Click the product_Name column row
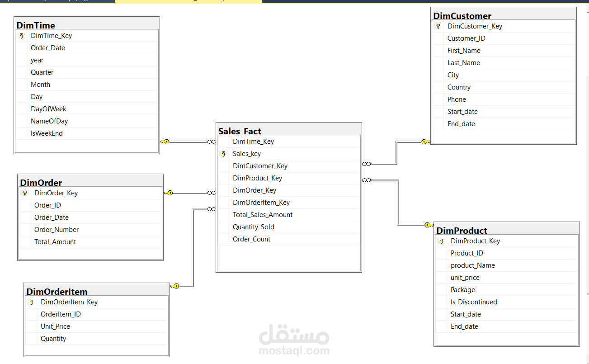 click(x=507, y=265)
